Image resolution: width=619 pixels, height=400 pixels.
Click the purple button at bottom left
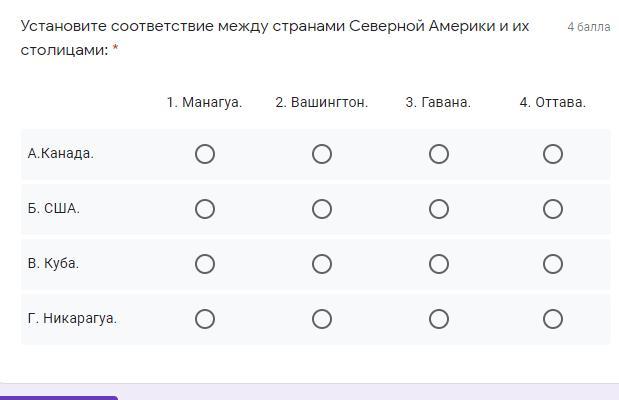coord(59,398)
